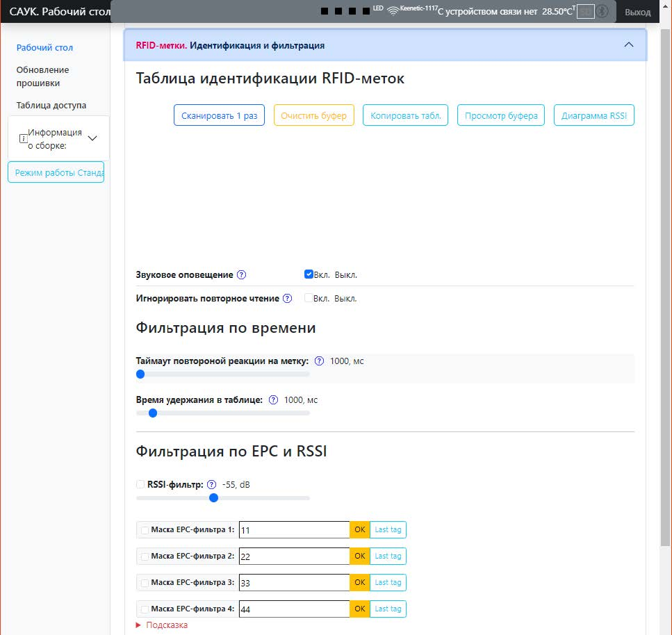This screenshot has width=672, height=635.
Task: Open Обновление прошивки in sidebar
Action: pos(42,76)
